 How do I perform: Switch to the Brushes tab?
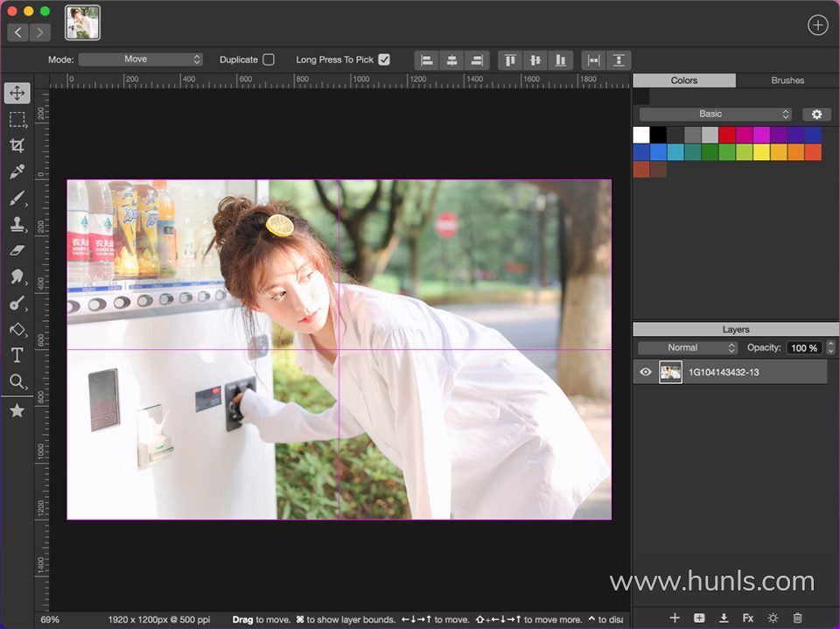click(787, 80)
